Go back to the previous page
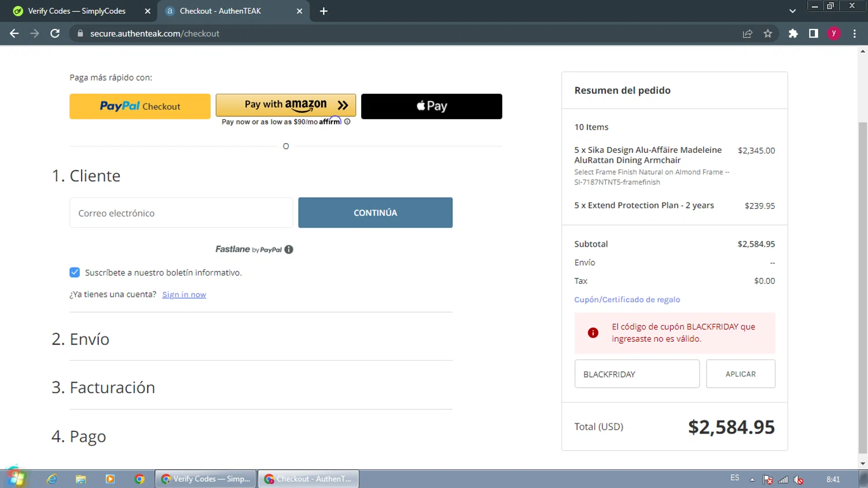The height and width of the screenshot is (488, 868). pos(14,34)
